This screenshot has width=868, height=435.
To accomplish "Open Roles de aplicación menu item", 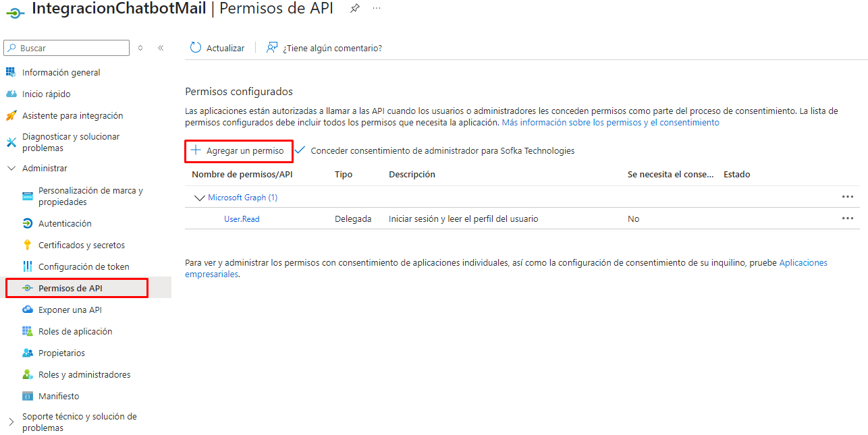I will (75, 331).
